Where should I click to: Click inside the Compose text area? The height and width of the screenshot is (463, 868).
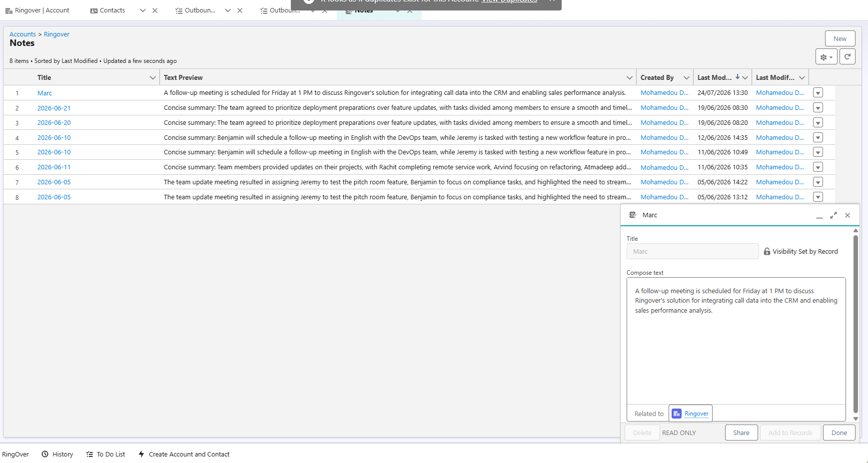[x=736, y=341]
